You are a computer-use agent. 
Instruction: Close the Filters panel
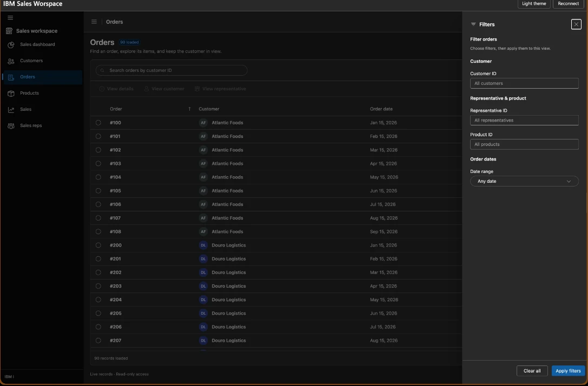pyautogui.click(x=576, y=24)
